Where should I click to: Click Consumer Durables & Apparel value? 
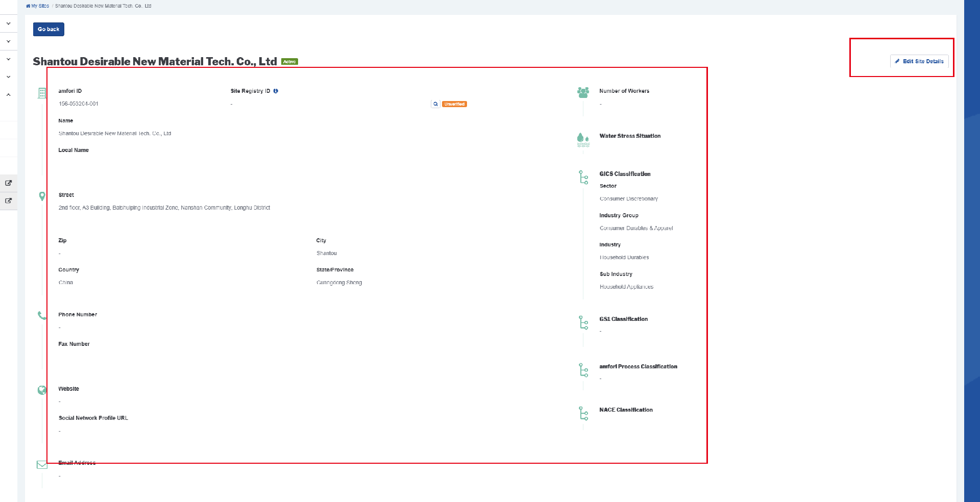(x=636, y=228)
